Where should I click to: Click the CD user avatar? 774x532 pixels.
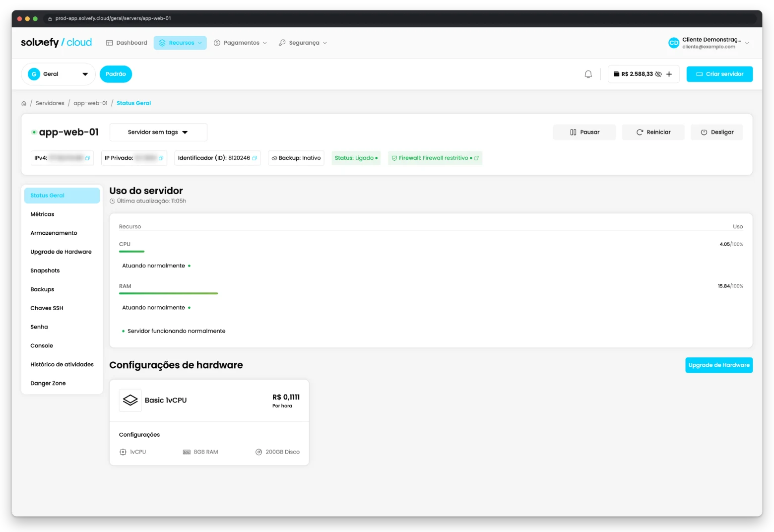click(673, 43)
